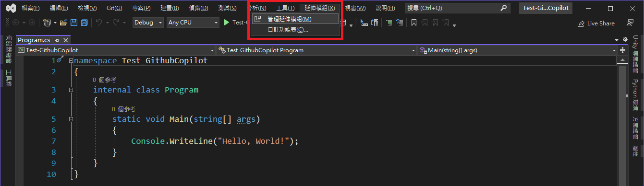Click the Undo arrow icon
Screen dimensions: 644x186
(x=98, y=23)
